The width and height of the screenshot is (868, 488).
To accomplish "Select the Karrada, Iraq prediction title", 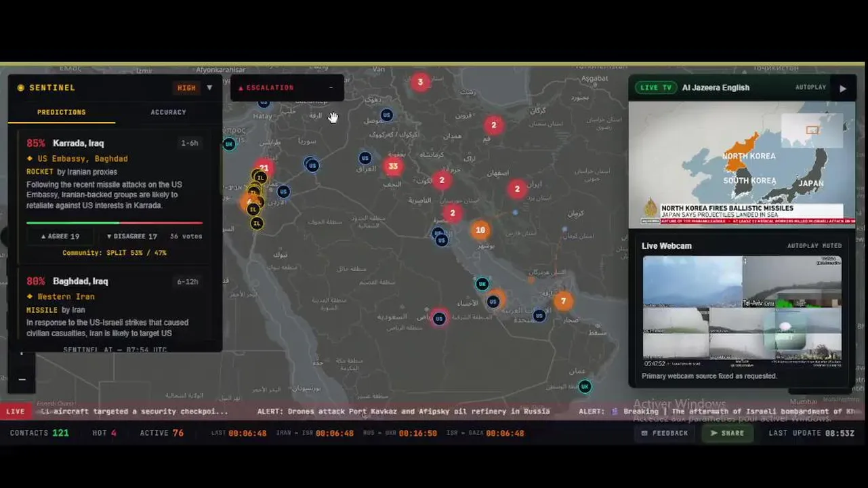I will 79,144.
